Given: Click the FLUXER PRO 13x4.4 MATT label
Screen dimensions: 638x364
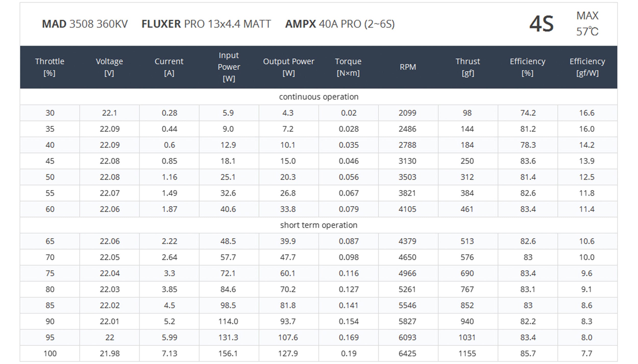Looking at the screenshot, I should pyautogui.click(x=206, y=24).
